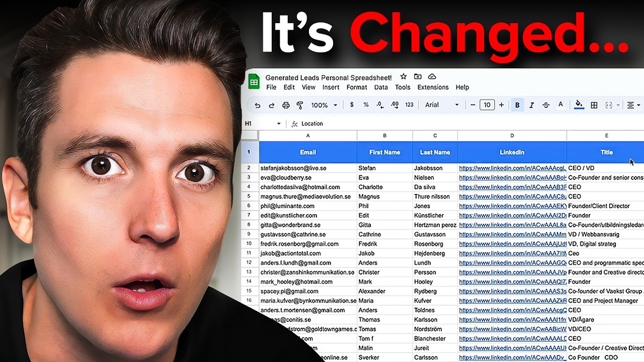Open the borders menu

click(x=594, y=105)
